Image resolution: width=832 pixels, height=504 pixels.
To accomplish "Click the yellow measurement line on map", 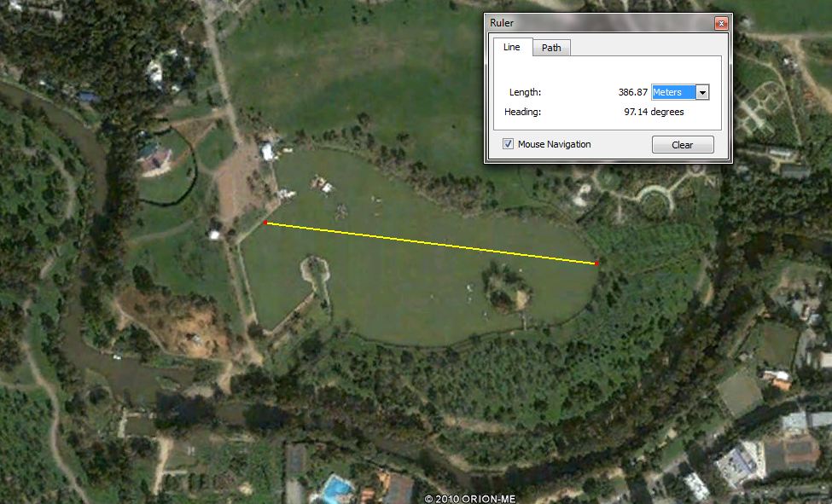I will (431, 243).
